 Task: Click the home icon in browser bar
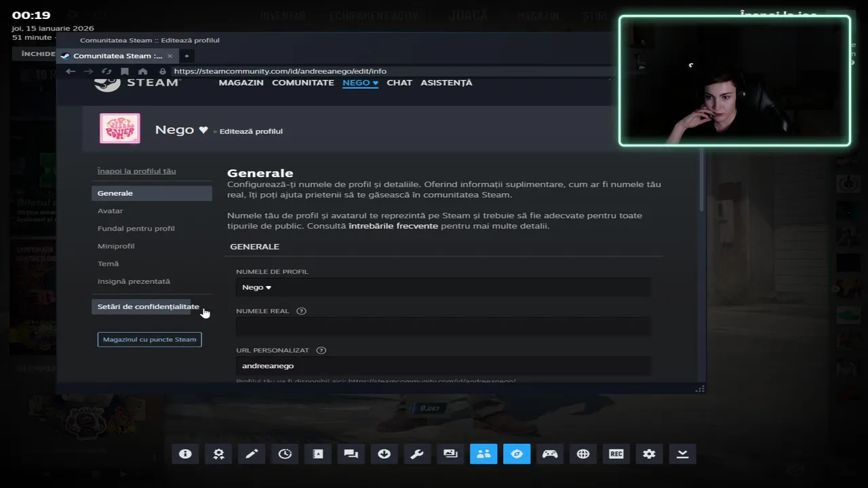(142, 71)
